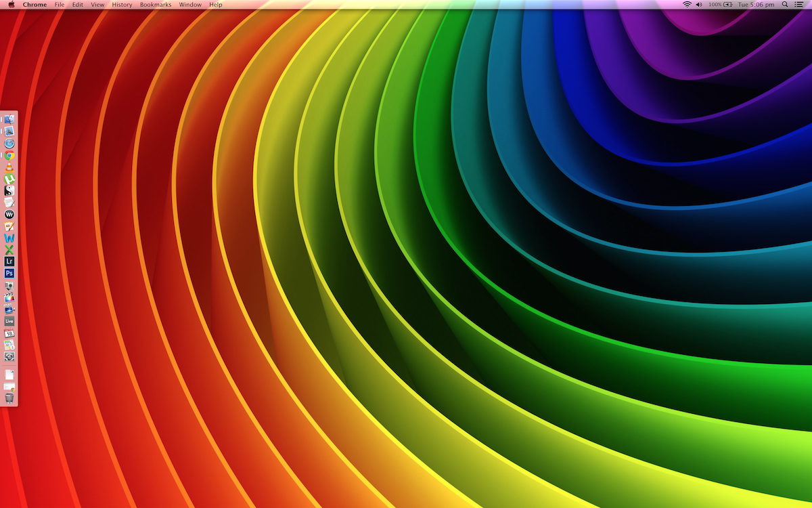Screen dimensions: 812x508
Task: Open Safari browser in the dock
Action: (9, 144)
